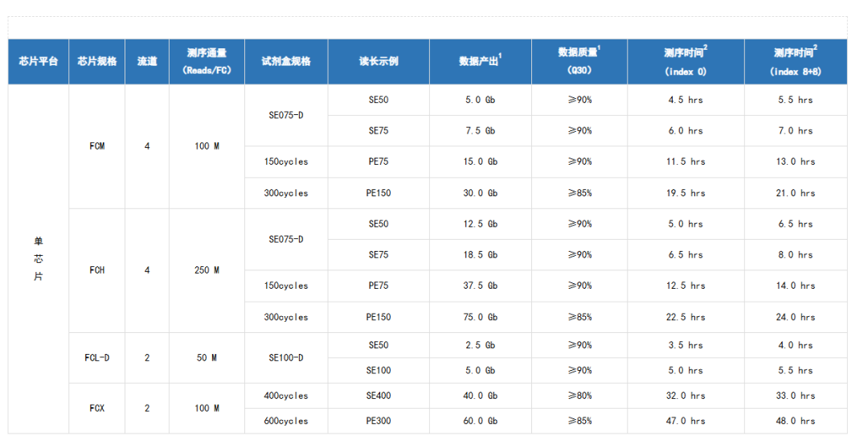Viewport: 868px width, 436px height.
Task: Click the 单芯片 platform cell
Action: click(39, 258)
